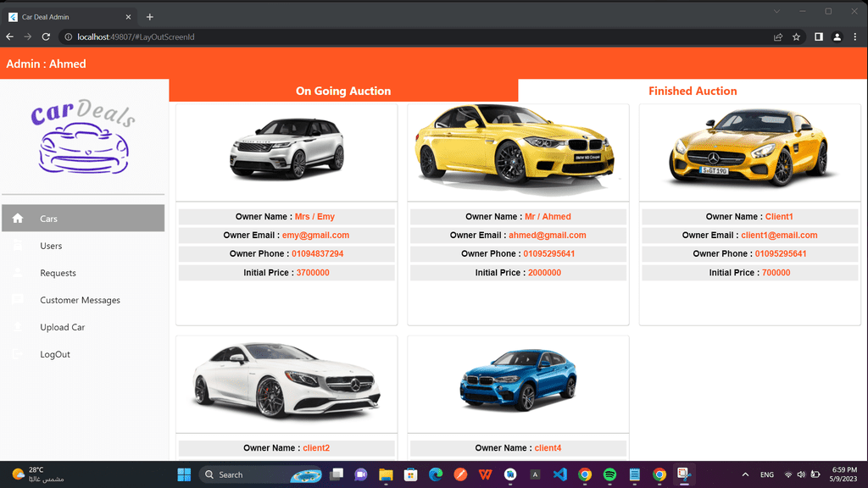The image size is (868, 488).
Task: Open File Explorer from the taskbar
Action: (386, 474)
